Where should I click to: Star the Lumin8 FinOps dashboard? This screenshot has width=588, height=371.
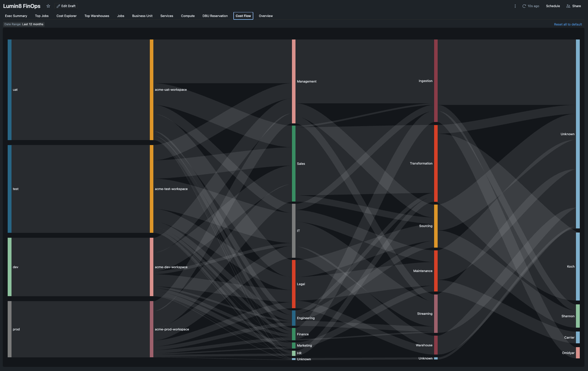pos(48,6)
